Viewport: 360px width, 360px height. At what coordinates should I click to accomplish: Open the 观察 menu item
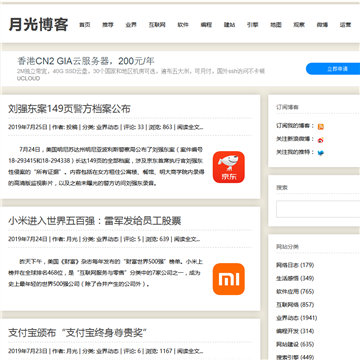coord(299,25)
